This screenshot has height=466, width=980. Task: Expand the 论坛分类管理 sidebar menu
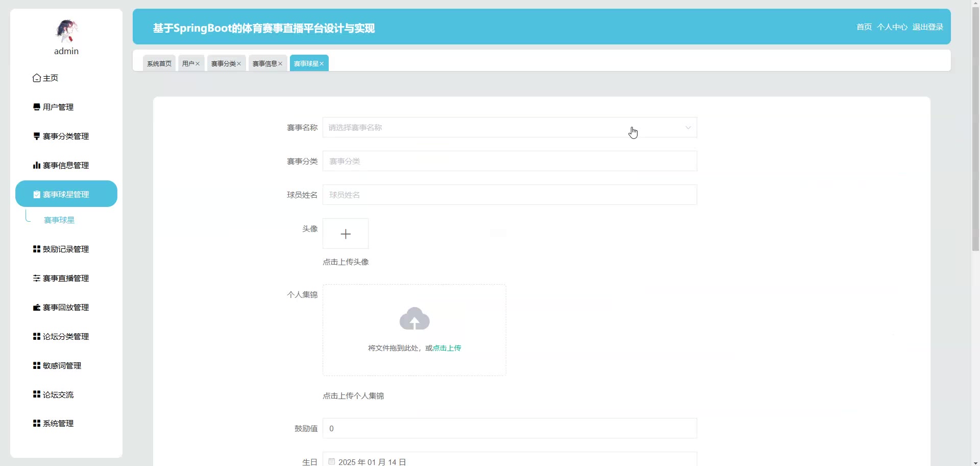66,337
